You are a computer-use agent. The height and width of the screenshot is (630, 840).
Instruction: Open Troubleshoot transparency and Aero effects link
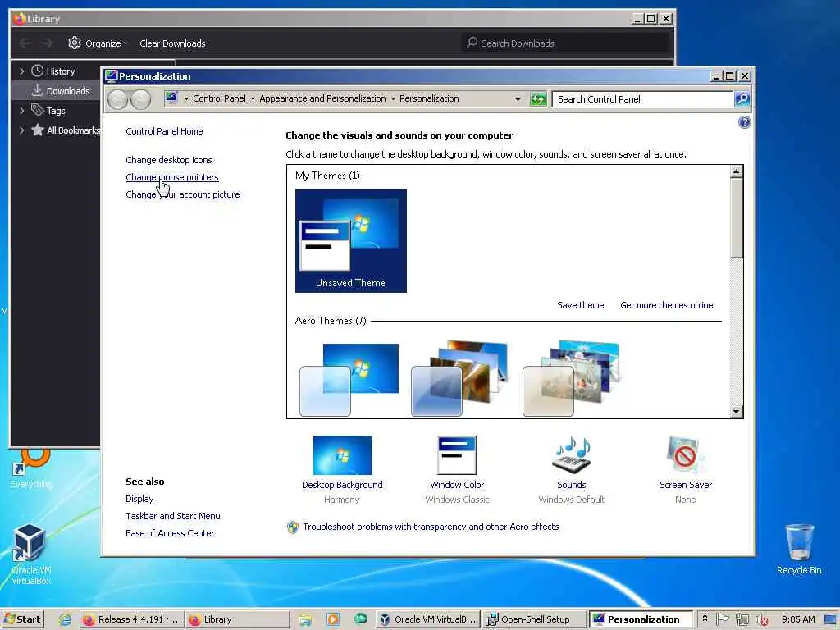[x=431, y=527]
